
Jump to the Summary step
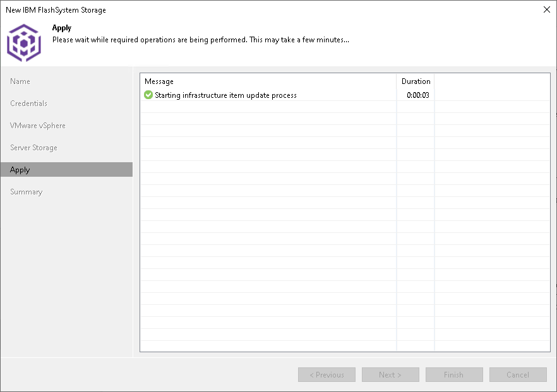tap(27, 192)
